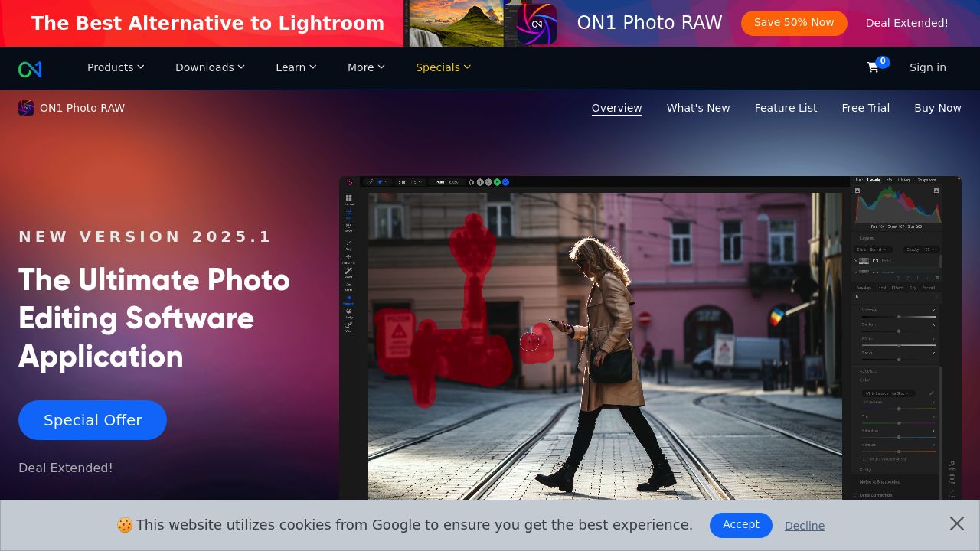Open the shopping cart icon
Screen dimensions: 980x551
pyautogui.click(x=873, y=67)
